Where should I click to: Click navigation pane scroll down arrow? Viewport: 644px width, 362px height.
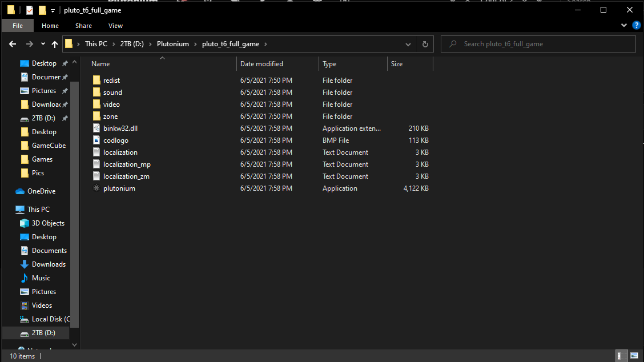(74, 345)
